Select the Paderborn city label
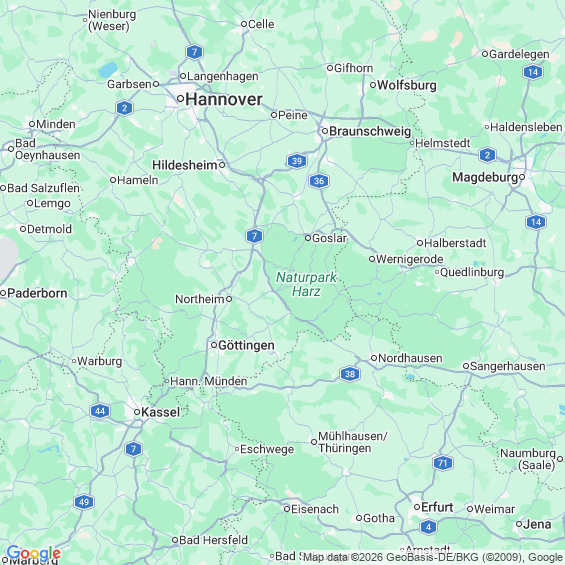The height and width of the screenshot is (565, 565). [37, 293]
